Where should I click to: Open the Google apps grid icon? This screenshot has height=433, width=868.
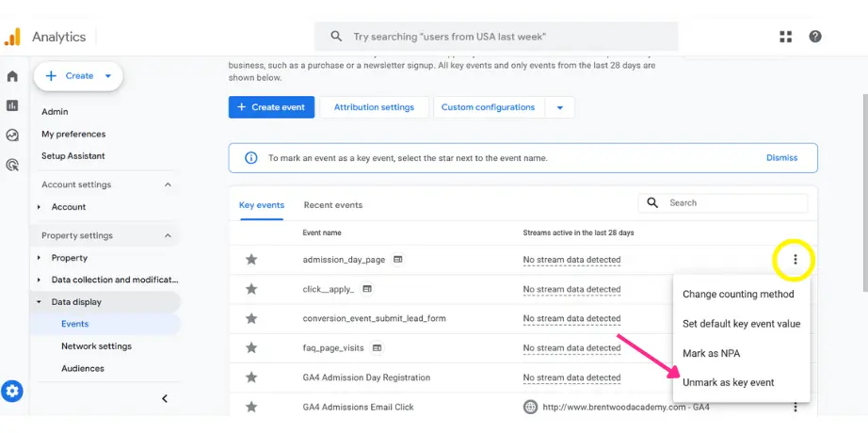click(786, 37)
